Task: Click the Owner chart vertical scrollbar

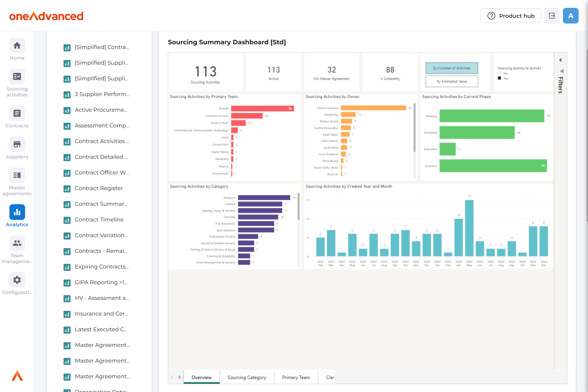Action: [414, 128]
